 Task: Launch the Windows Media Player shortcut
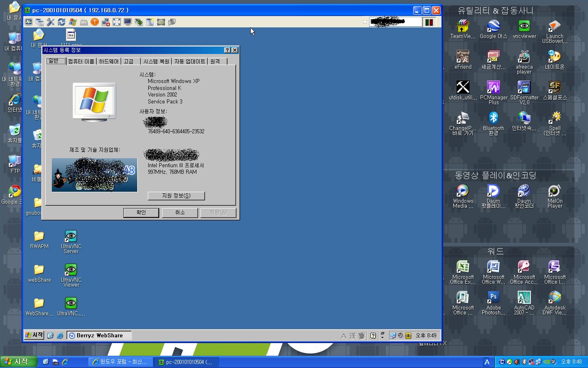click(x=463, y=196)
